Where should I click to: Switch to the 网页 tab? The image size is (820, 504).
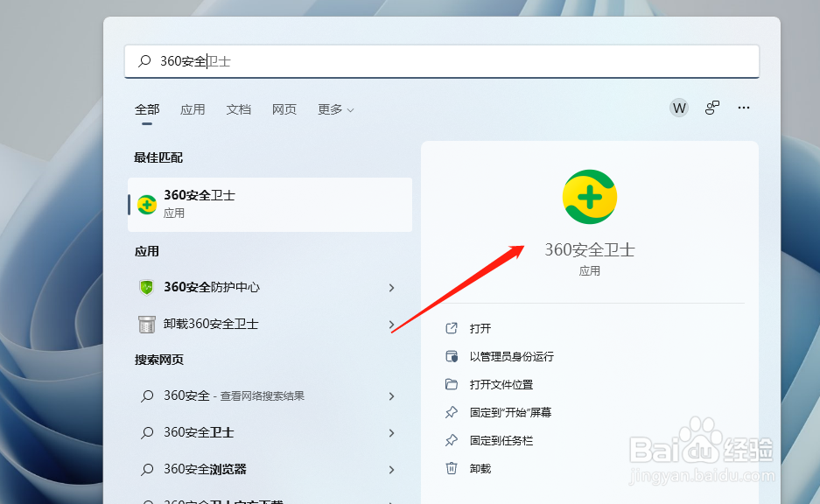pos(284,109)
